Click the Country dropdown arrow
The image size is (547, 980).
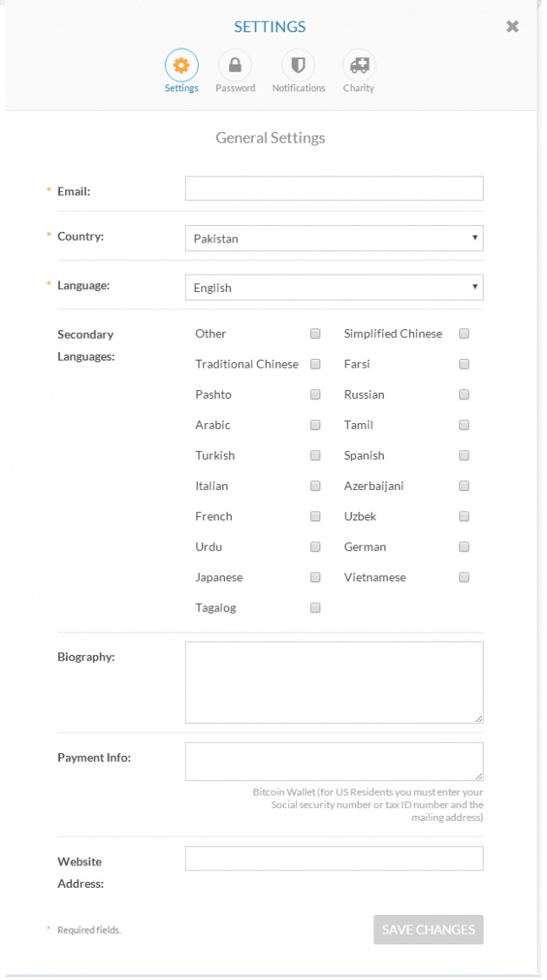(x=475, y=237)
